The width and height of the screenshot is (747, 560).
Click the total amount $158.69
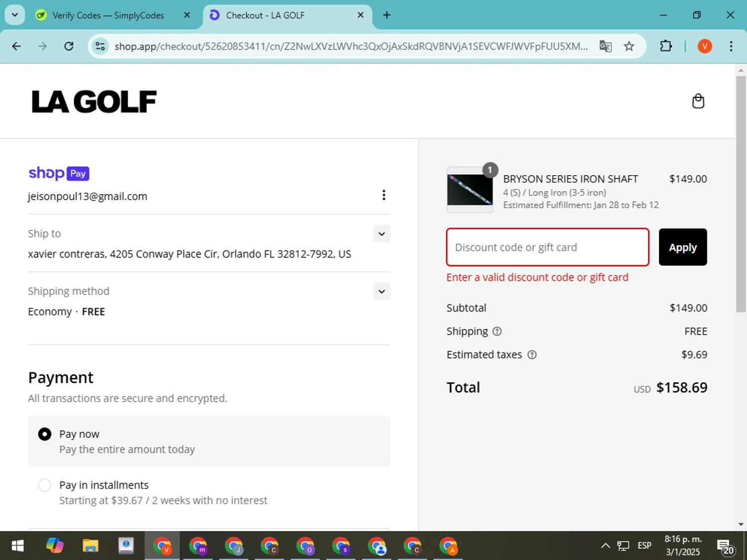(681, 388)
